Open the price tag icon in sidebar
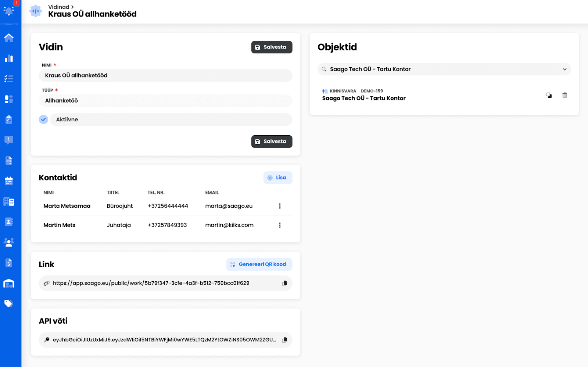This screenshot has height=367, width=588. pyautogui.click(x=9, y=303)
